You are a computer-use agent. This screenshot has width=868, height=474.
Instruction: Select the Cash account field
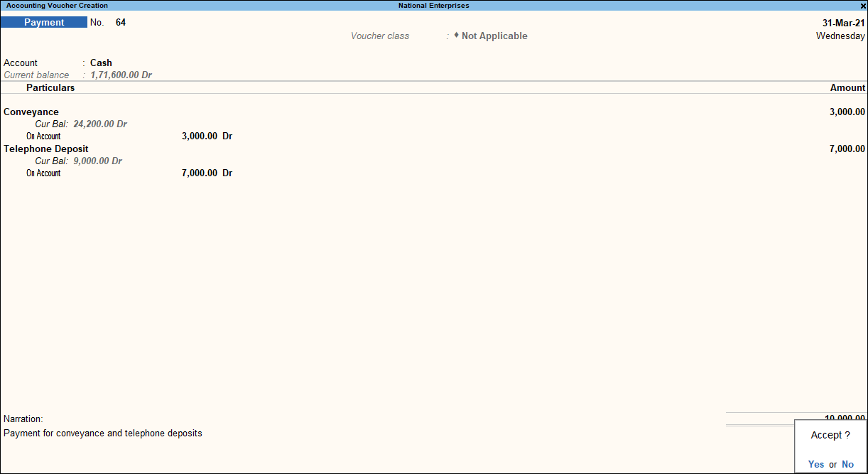[x=101, y=63]
